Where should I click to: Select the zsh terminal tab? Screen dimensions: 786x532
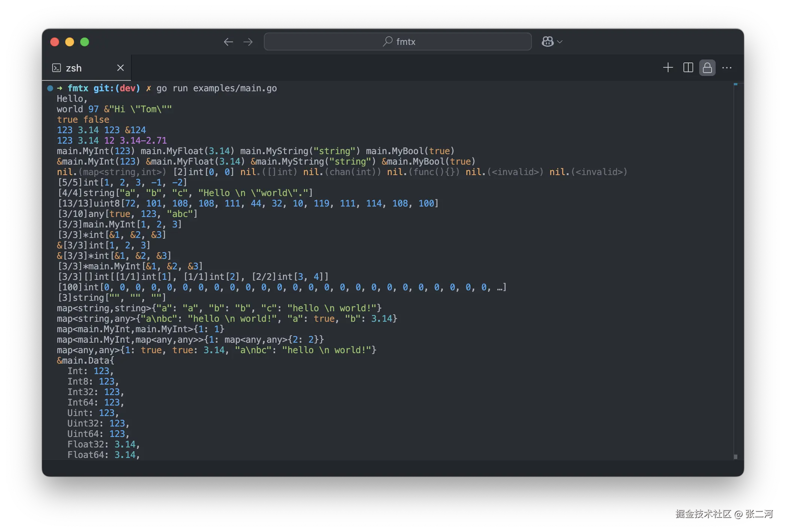[74, 68]
